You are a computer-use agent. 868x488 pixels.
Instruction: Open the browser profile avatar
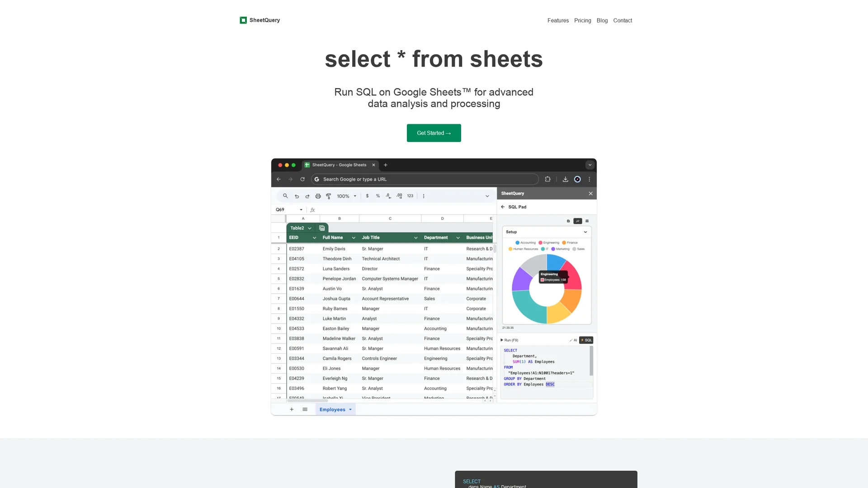(x=577, y=179)
